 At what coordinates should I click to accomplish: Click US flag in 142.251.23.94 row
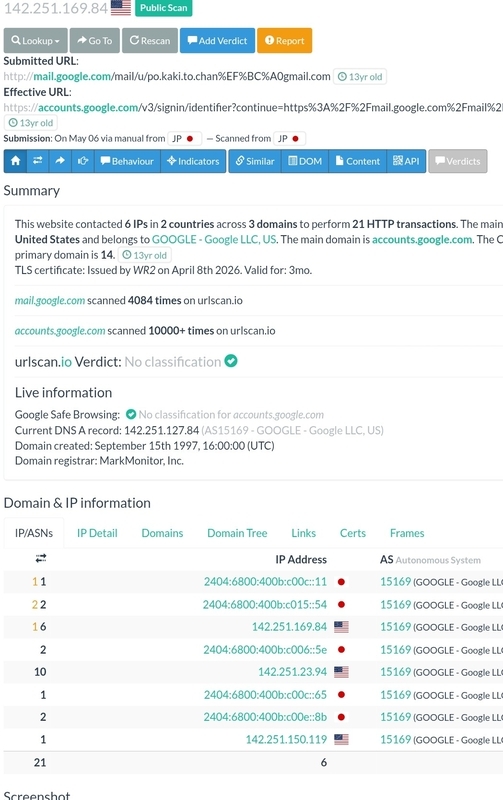coord(341,672)
